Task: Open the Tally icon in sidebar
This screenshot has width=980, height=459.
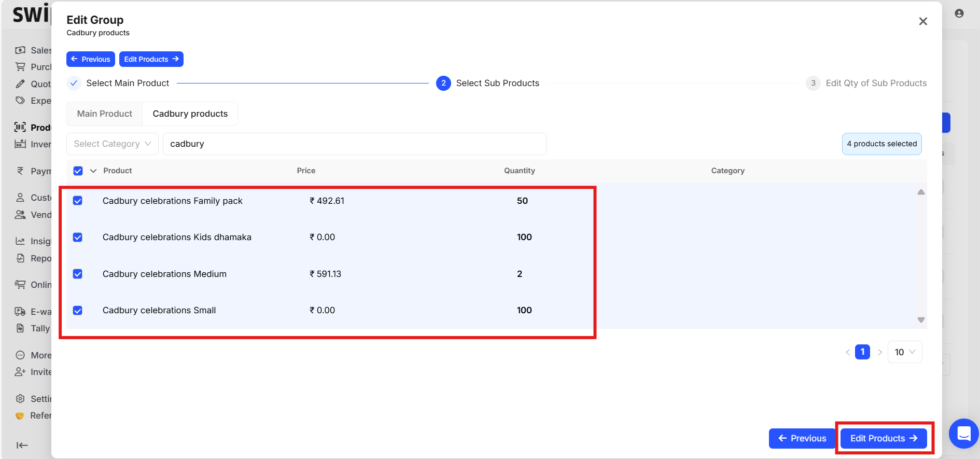Action: (x=20, y=328)
